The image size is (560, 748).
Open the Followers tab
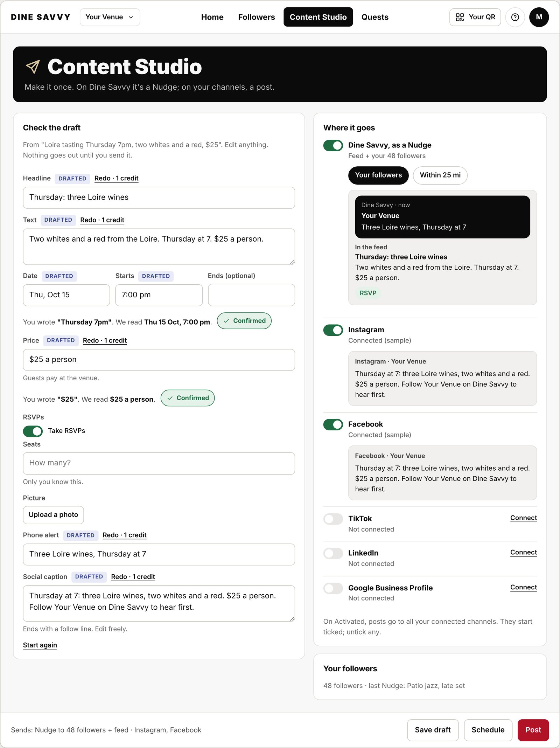(x=257, y=17)
